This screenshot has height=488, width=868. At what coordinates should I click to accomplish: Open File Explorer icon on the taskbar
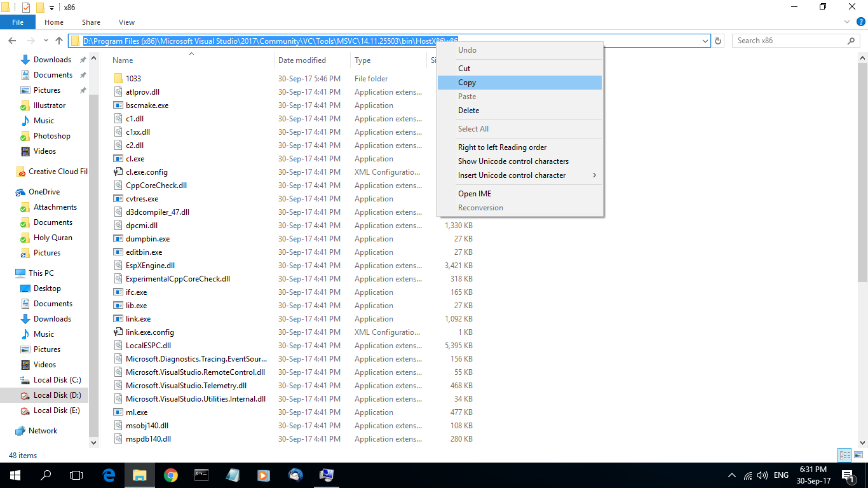[x=140, y=475]
